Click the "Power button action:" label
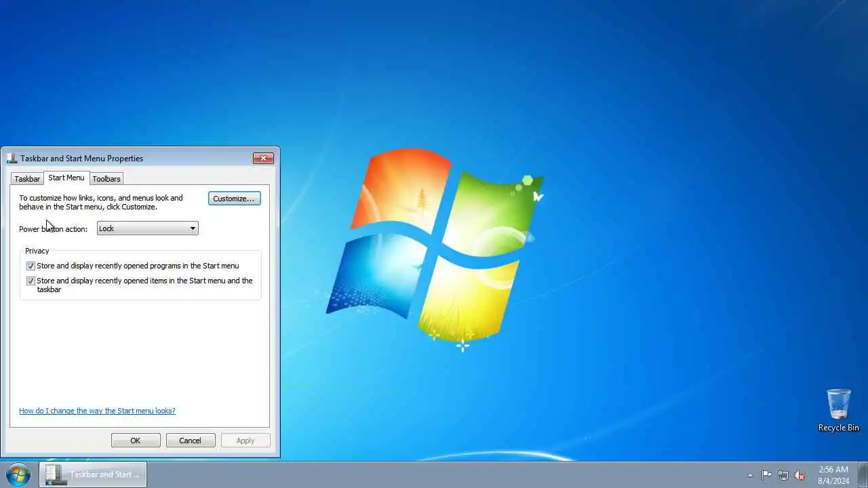Viewport: 868px width, 488px height. coord(54,229)
